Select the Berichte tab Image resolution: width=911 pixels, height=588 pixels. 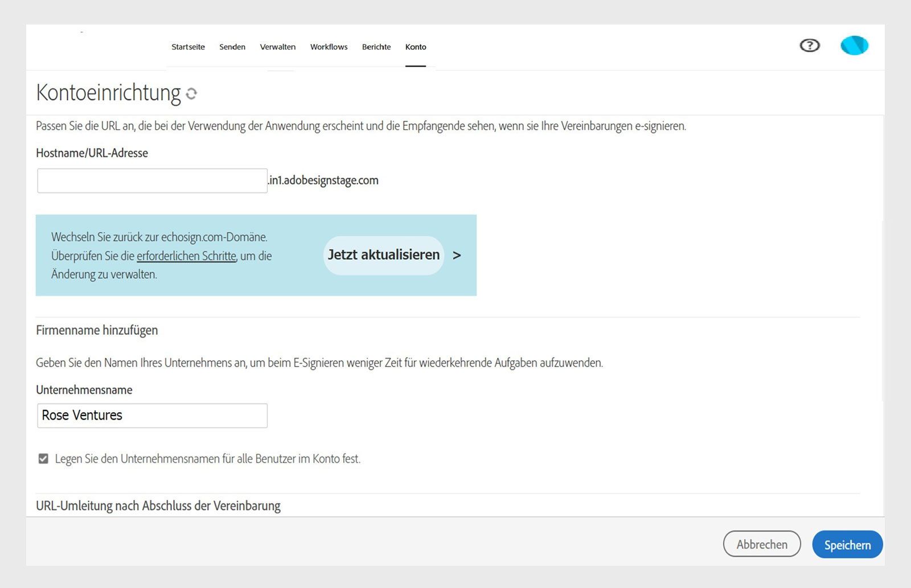click(x=376, y=47)
